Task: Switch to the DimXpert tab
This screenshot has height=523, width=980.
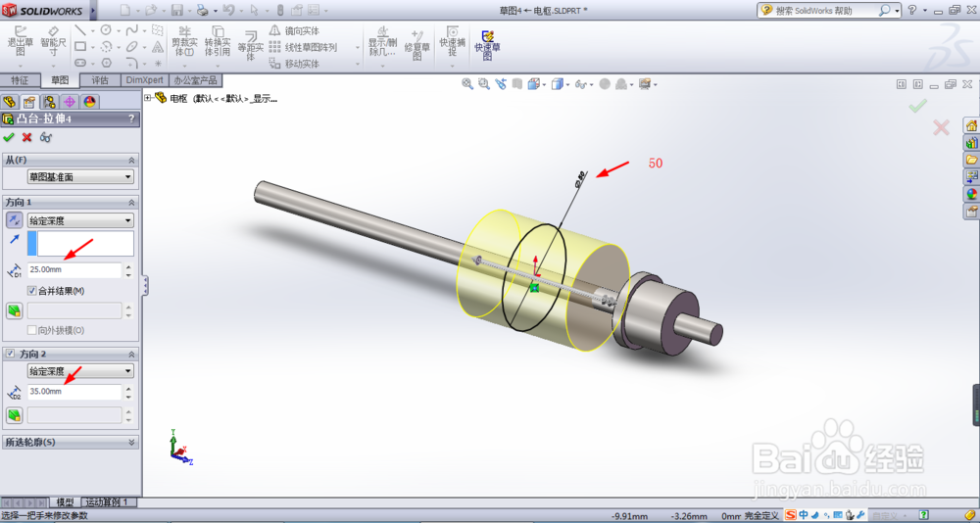Action: [144, 80]
